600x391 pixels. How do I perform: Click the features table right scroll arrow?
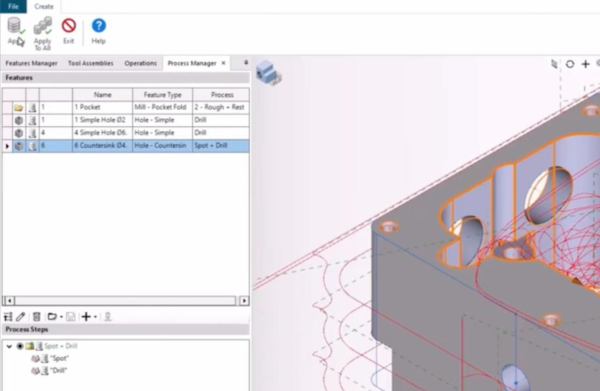tap(244, 301)
